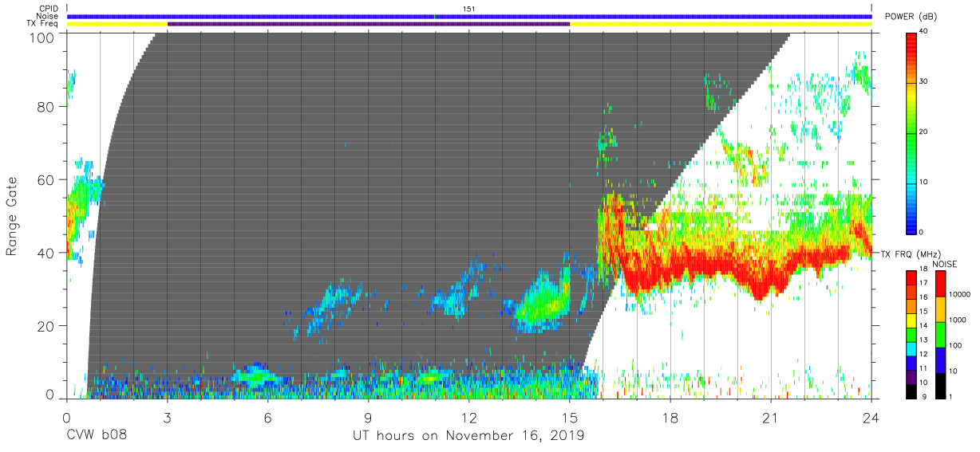Click the UT hours on November 16, 2019 title
The height and width of the screenshot is (452, 980).
click(x=468, y=436)
